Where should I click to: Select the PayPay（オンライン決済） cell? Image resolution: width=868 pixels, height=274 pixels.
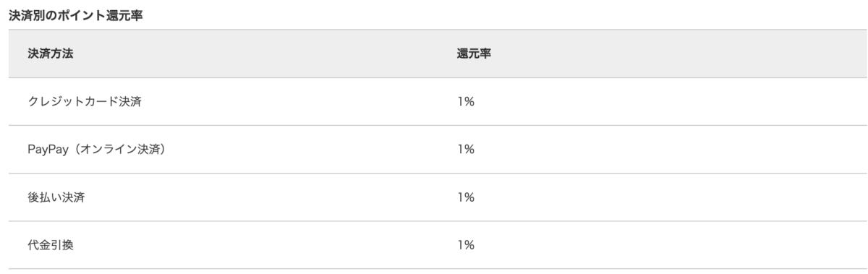(97, 150)
